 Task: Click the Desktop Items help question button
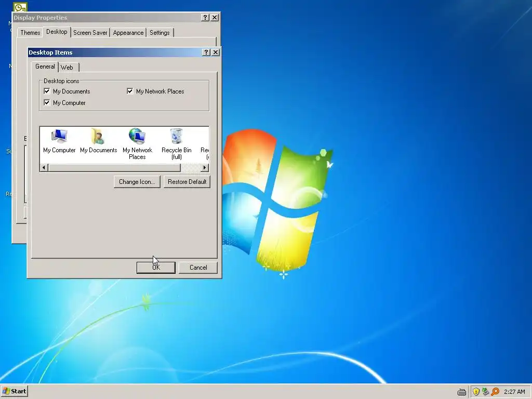206,52
